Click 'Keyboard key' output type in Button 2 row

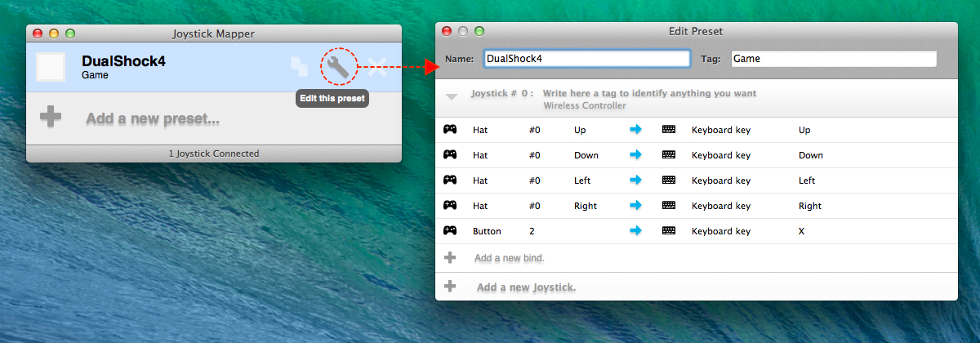point(721,231)
